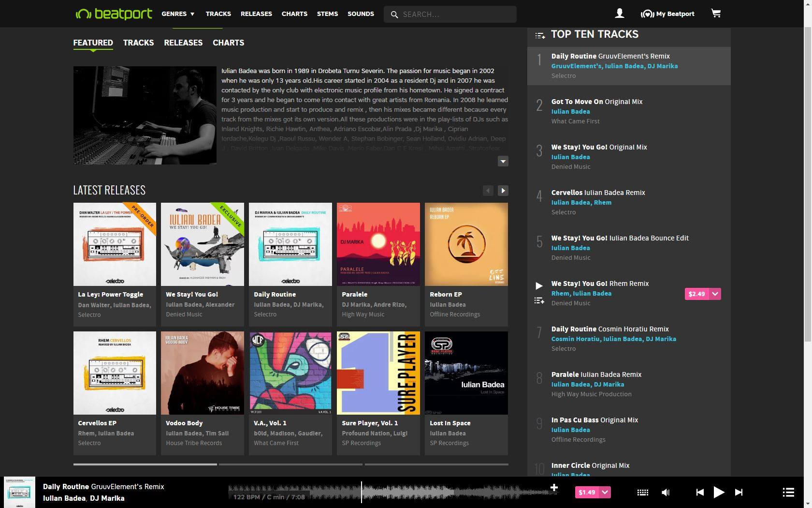Open Got To Move On Original Mix
The width and height of the screenshot is (812, 508).
[x=597, y=102]
